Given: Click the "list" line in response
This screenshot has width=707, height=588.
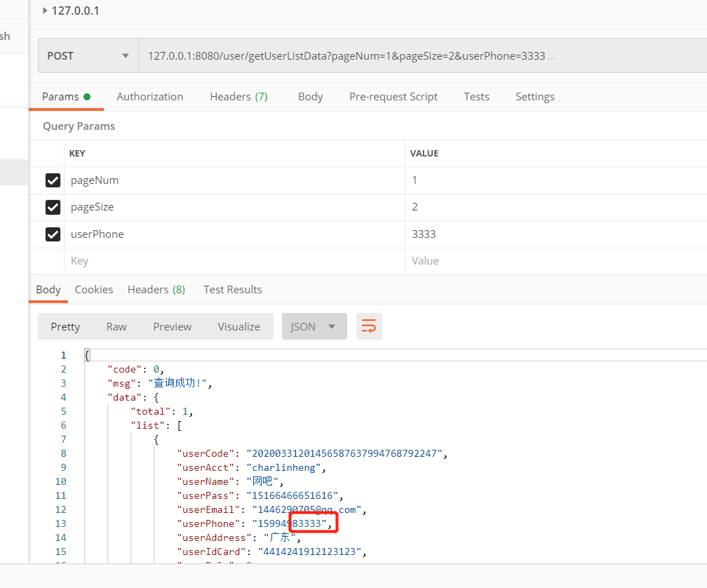Looking at the screenshot, I should click(156, 425).
